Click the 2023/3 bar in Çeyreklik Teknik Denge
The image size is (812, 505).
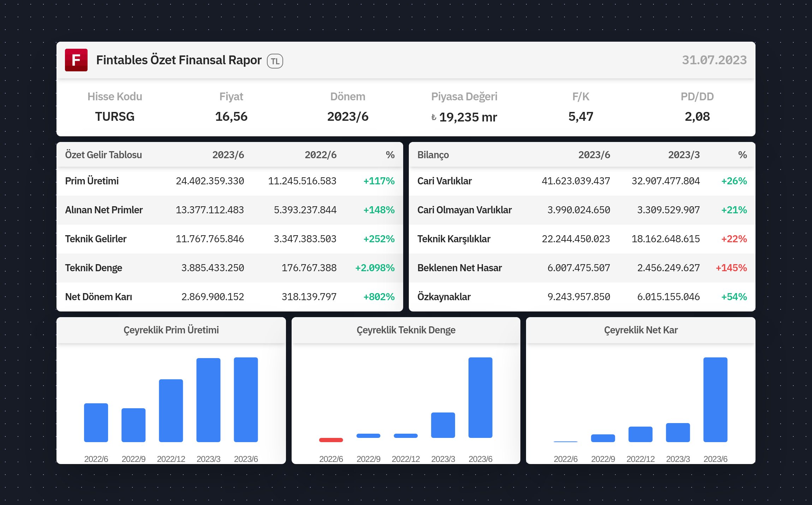pos(443,425)
